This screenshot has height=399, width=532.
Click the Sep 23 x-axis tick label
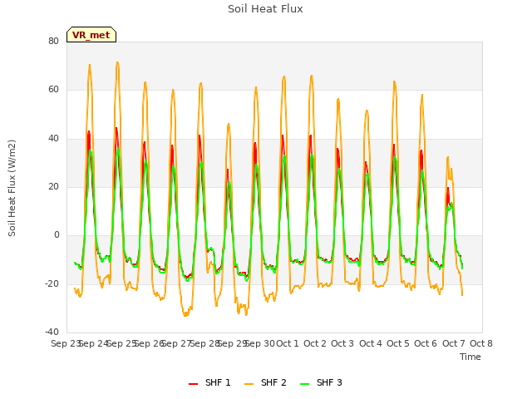click(65, 343)
